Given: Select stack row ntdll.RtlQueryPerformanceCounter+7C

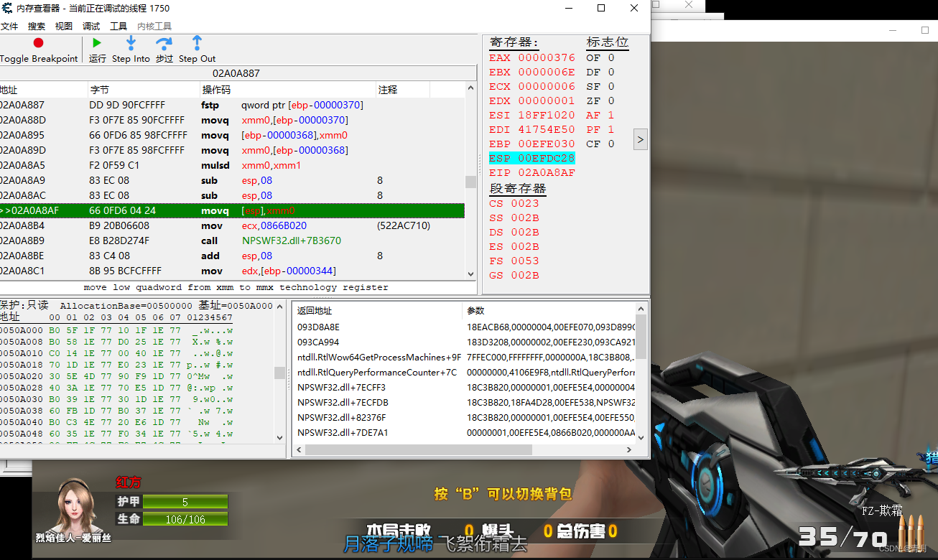Looking at the screenshot, I should pyautogui.click(x=465, y=372).
